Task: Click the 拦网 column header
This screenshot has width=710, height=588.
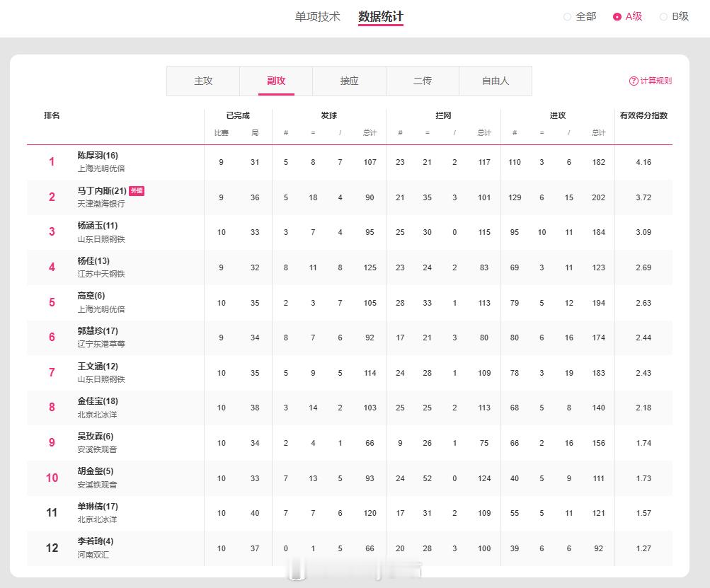Action: pos(442,115)
